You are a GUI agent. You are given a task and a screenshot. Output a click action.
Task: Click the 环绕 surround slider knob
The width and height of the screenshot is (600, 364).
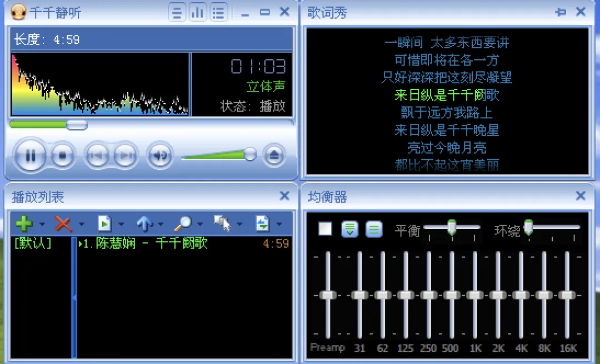pyautogui.click(x=529, y=227)
